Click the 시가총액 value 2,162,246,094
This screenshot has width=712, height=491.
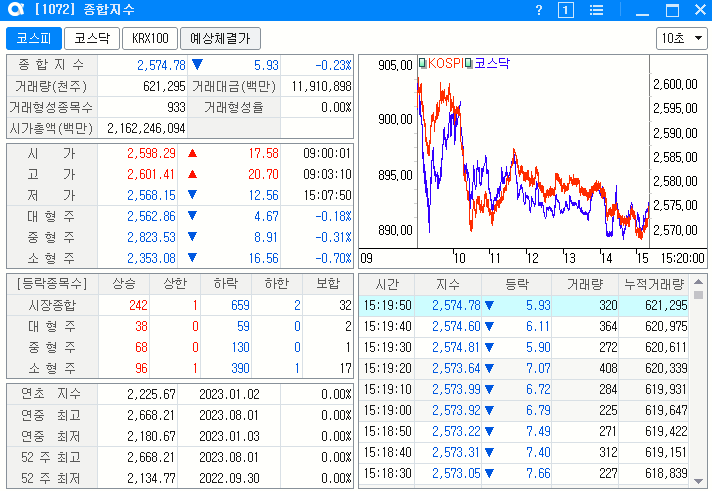(x=146, y=129)
